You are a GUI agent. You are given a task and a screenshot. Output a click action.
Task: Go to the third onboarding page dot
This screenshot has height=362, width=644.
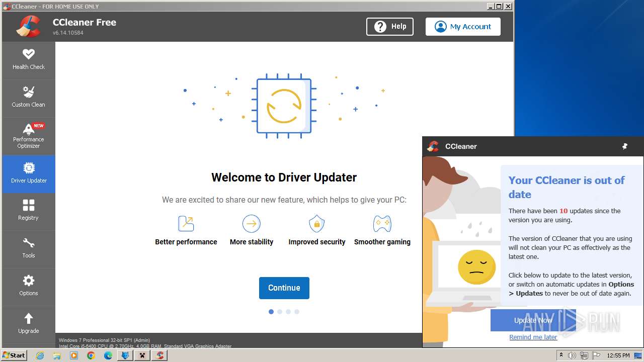point(288,312)
